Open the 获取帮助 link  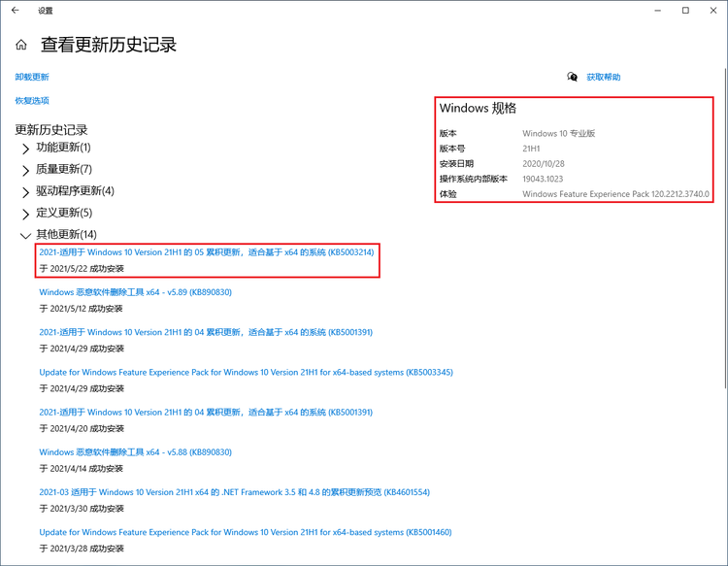[603, 77]
